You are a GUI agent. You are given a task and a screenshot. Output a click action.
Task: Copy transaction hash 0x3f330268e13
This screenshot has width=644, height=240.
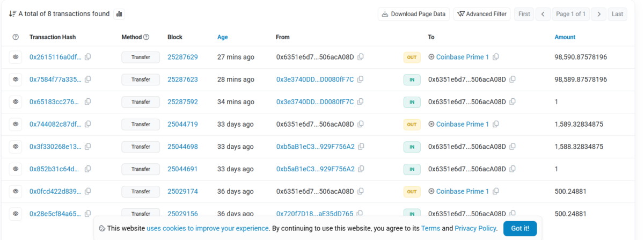tap(88, 147)
